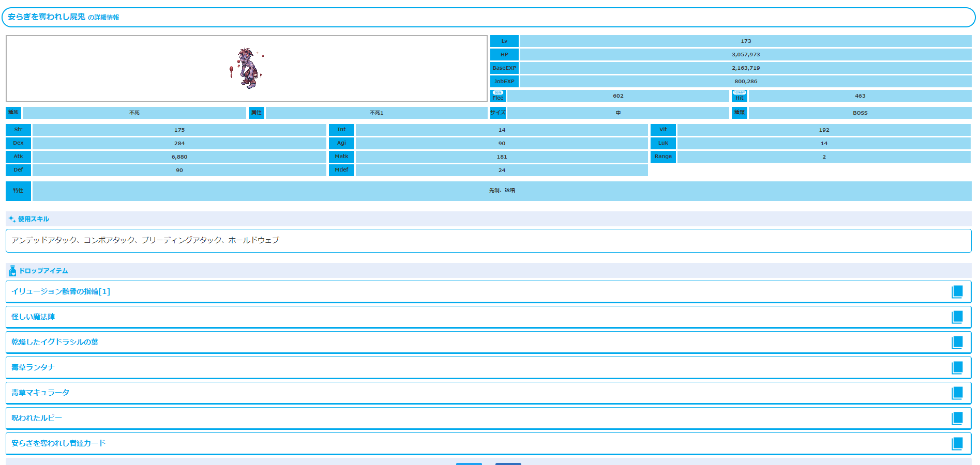Click the 95% Flee label
The height and width of the screenshot is (465, 980).
498,96
